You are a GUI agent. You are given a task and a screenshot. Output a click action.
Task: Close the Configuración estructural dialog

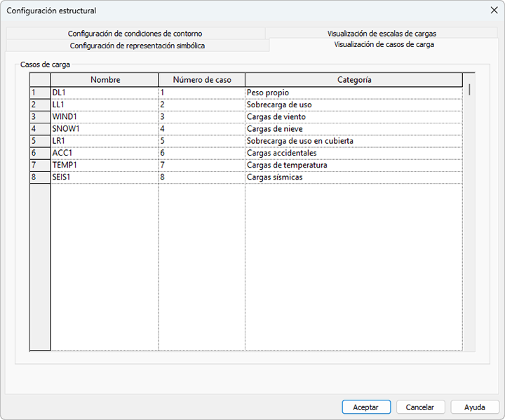[x=494, y=11]
